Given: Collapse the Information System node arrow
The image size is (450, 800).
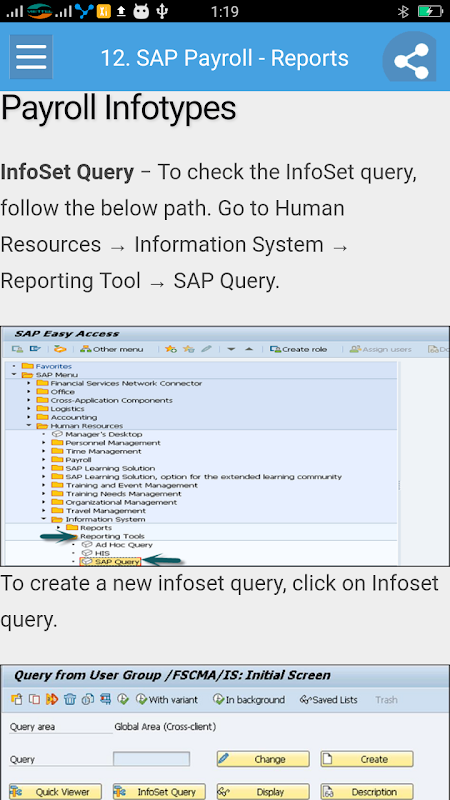Looking at the screenshot, I should pos(44,519).
